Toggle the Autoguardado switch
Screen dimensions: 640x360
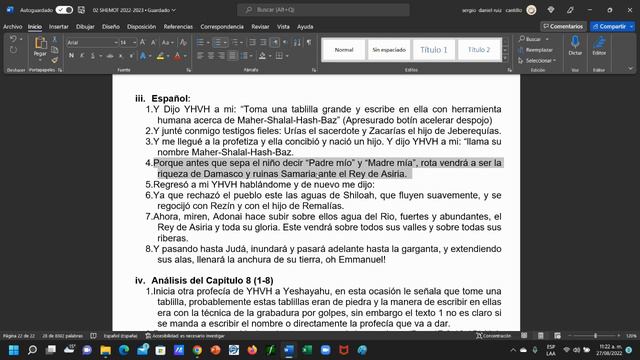click(64, 10)
